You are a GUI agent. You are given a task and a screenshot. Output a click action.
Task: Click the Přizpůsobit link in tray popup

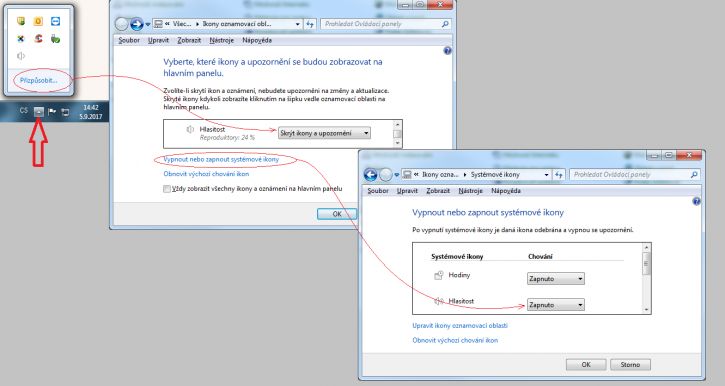click(38, 80)
